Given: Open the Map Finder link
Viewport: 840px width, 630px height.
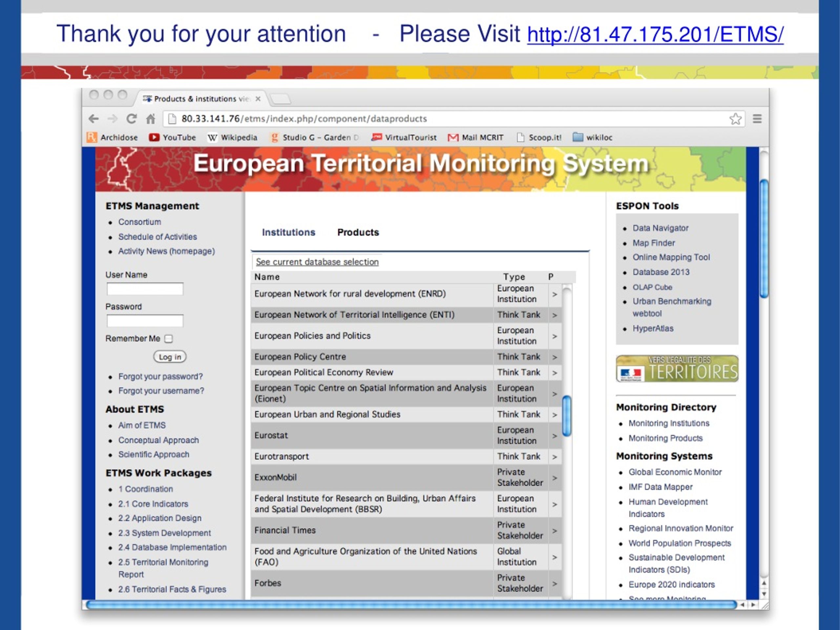Looking at the screenshot, I should (654, 243).
